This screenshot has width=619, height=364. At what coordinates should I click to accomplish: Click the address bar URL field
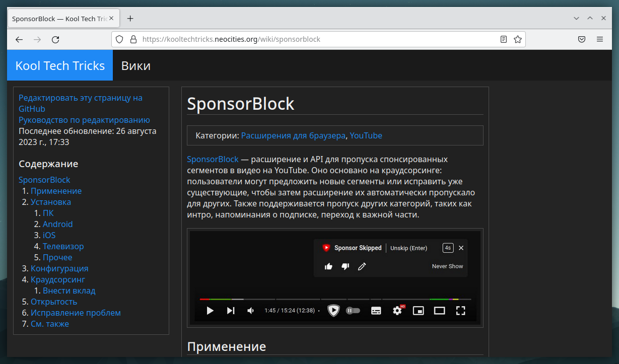pos(318,39)
